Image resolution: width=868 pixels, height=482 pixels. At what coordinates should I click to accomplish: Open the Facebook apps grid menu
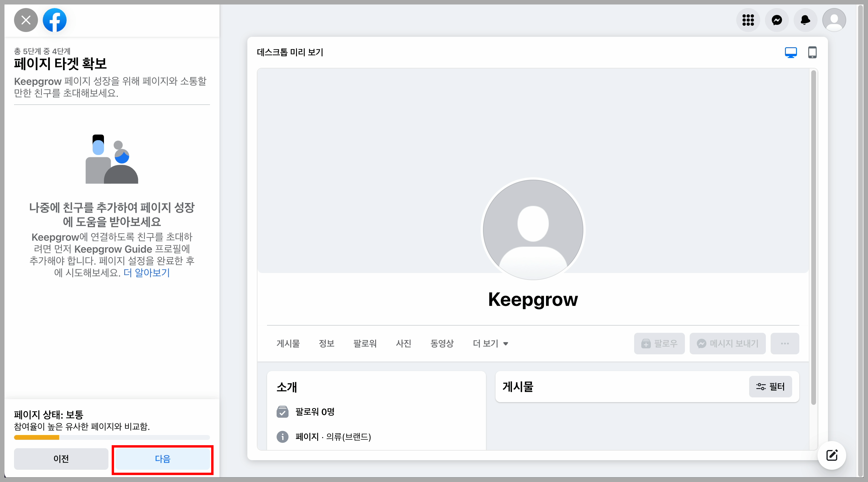click(748, 20)
